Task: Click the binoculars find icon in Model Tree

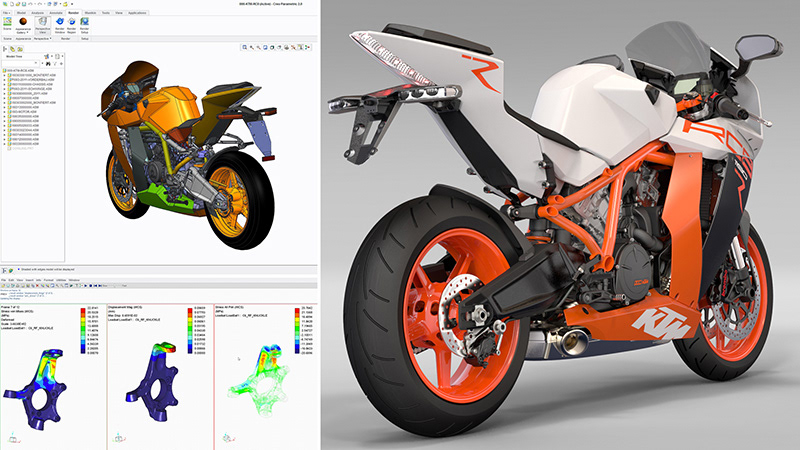Action: click(x=48, y=63)
